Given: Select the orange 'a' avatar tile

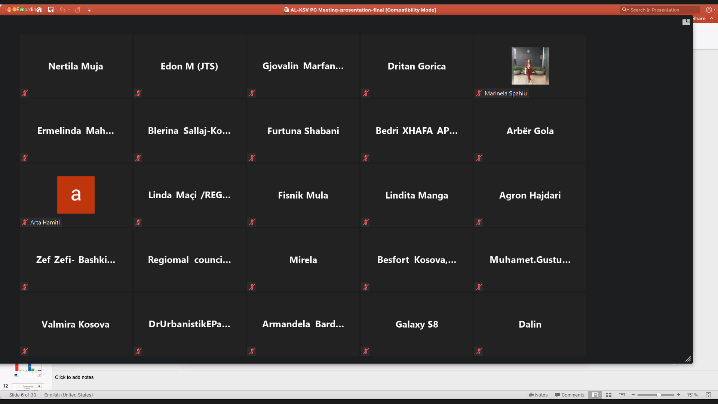Looking at the screenshot, I should pos(76,195).
